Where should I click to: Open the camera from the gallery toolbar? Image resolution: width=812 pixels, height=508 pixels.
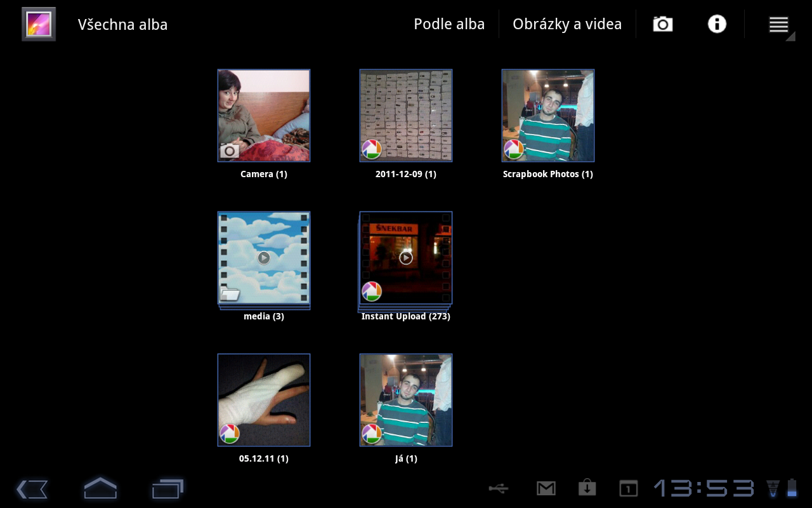pos(662,23)
